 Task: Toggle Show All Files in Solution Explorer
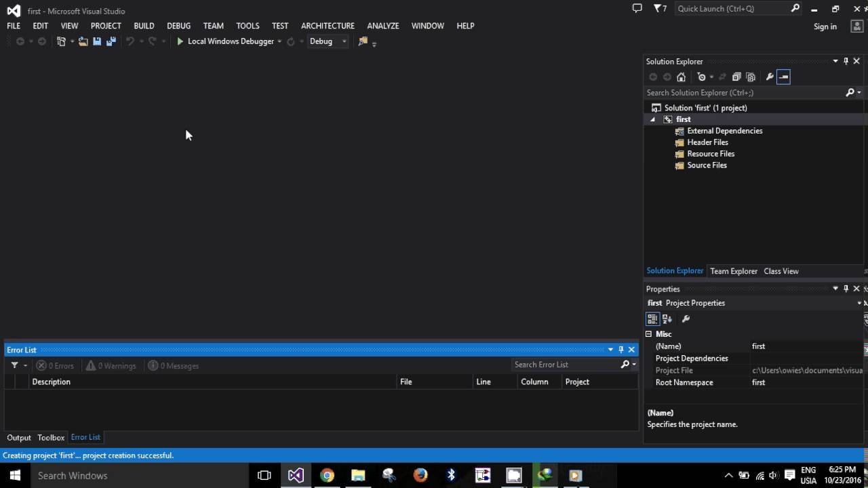751,77
